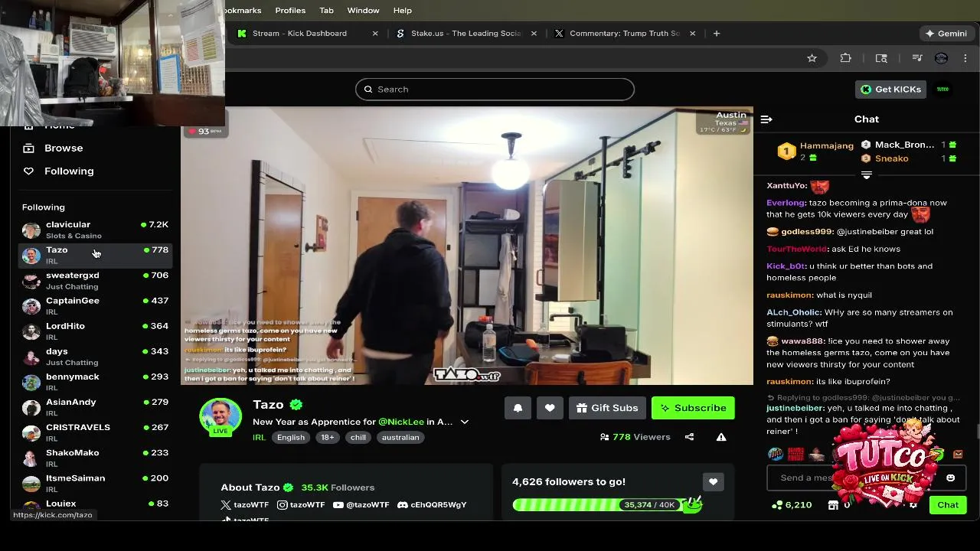Click the heart button next to Gift Subs
This screenshot has height=551, width=980.
click(x=550, y=408)
